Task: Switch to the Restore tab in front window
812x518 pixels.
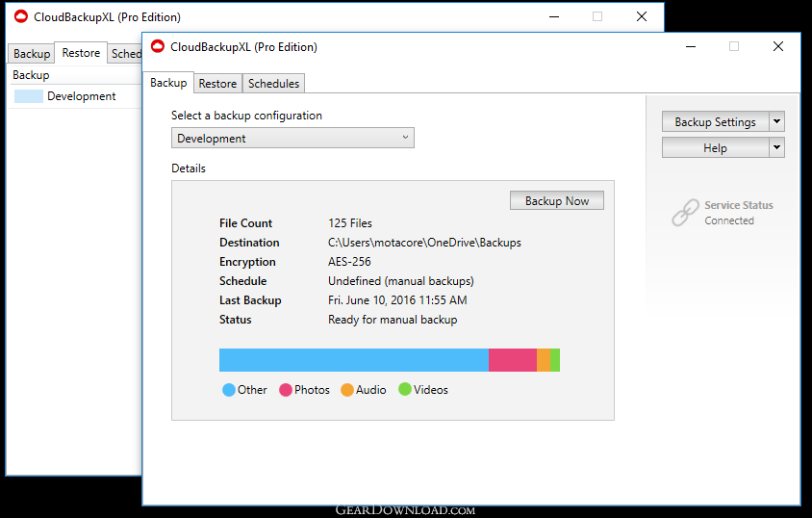Action: coord(217,84)
